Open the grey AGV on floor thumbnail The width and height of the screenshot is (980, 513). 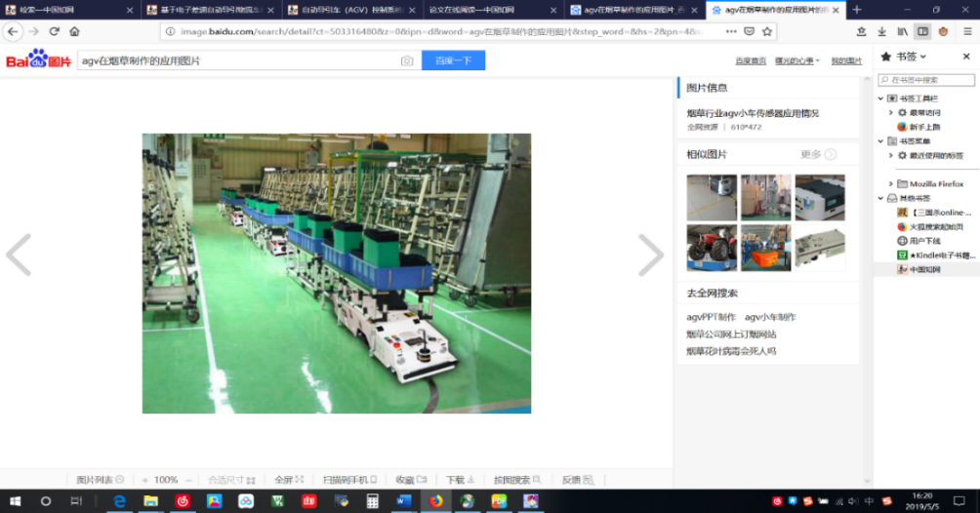(x=712, y=197)
